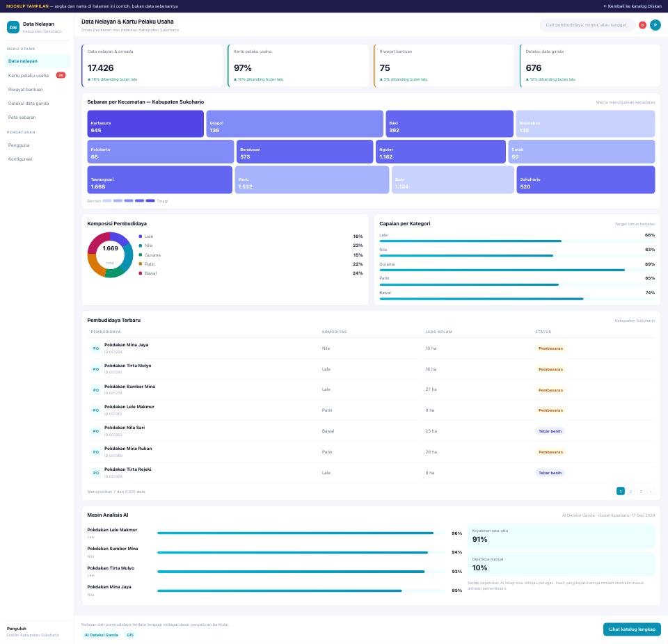This screenshot has width=668, height=644.
Task: Click the PO avatar for Pokdakan Mina Rukun
Action: tap(96, 452)
